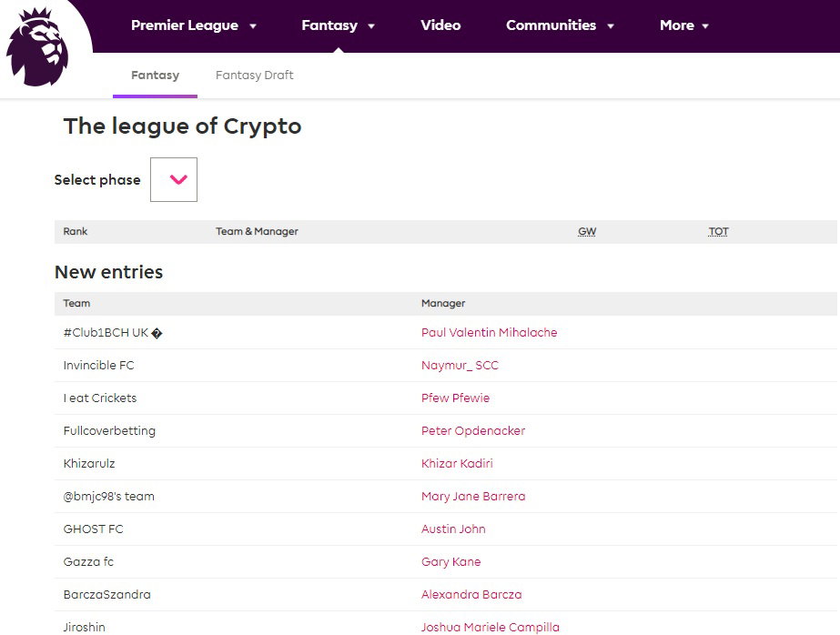
Task: View Pfew Pfewie's team
Action: pyautogui.click(x=455, y=398)
